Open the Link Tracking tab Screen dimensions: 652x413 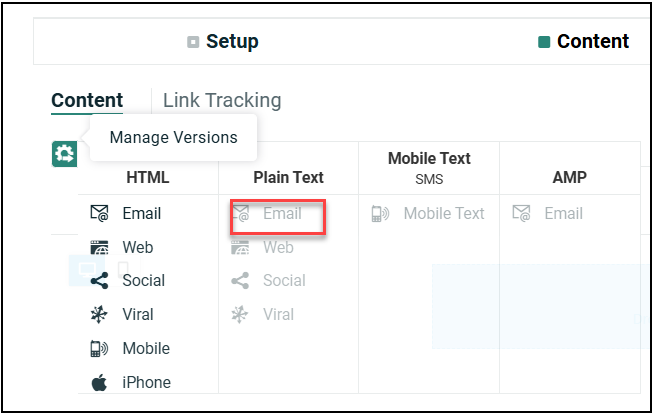click(222, 100)
